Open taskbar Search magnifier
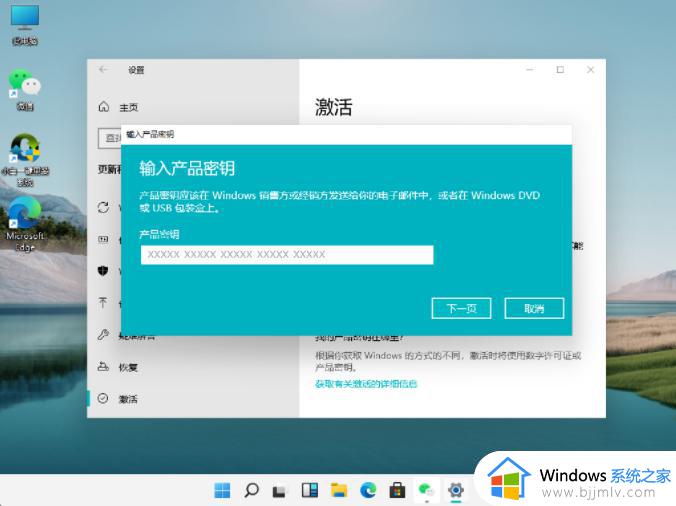Viewport: 676px width, 506px height. (x=251, y=490)
